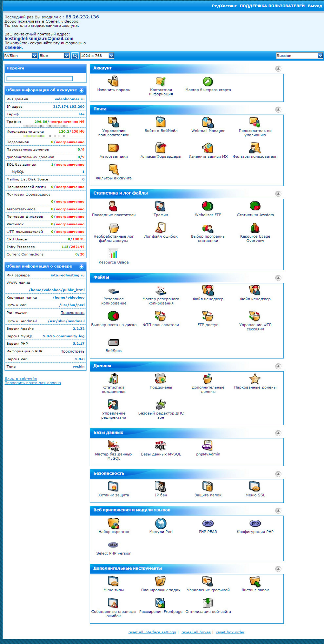The width and height of the screenshot is (324, 644).
Task: Open Паркованные домены star icon
Action: [x=255, y=379]
